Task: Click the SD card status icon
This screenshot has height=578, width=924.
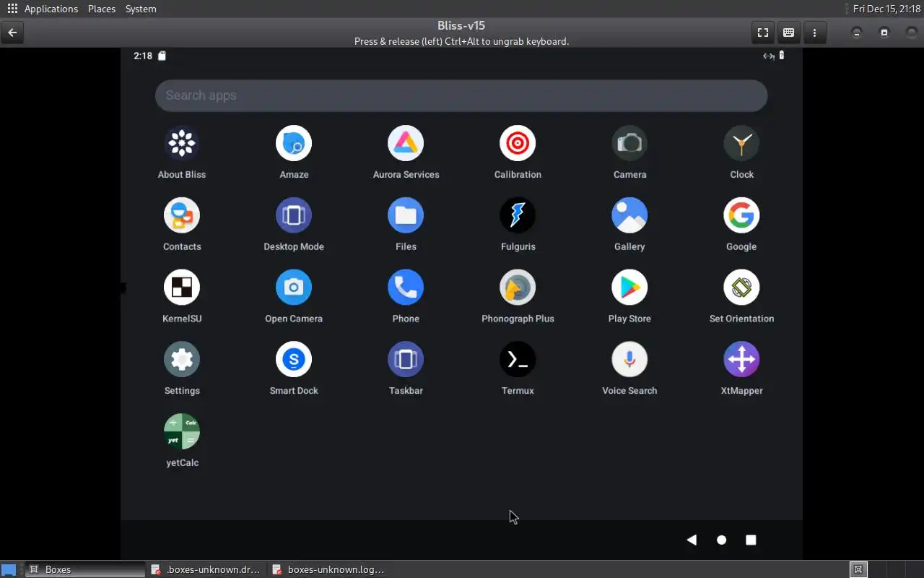Action: point(162,56)
